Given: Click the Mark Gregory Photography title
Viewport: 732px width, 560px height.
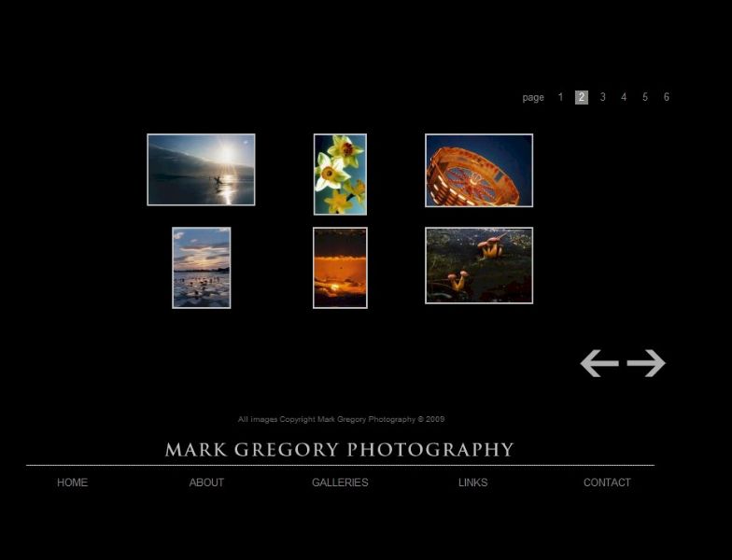Looking at the screenshot, I should [340, 450].
